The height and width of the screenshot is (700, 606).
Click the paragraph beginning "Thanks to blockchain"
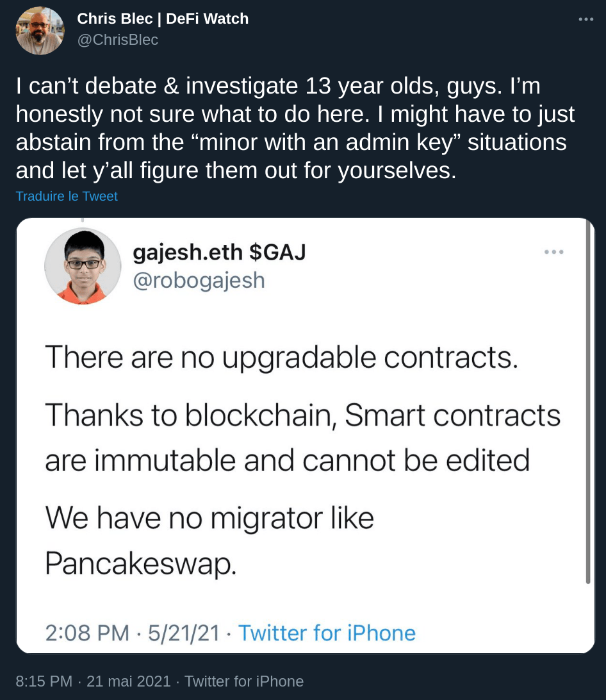(x=302, y=416)
